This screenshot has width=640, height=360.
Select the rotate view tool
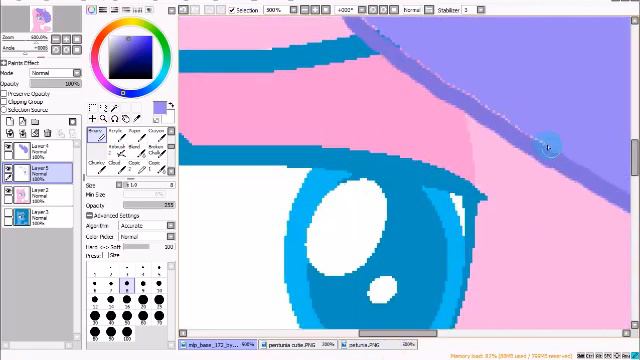115,119
